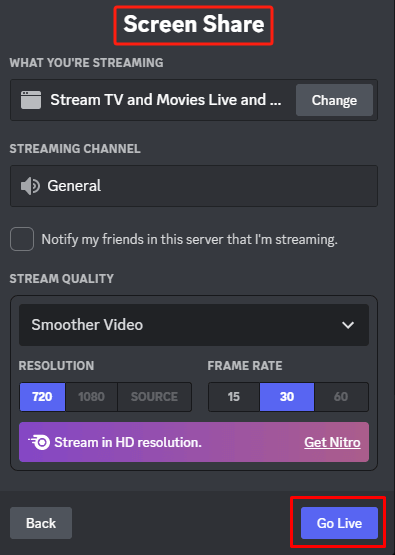The image size is (395, 555).
Task: Click the Screen Share title
Action: coord(194,24)
